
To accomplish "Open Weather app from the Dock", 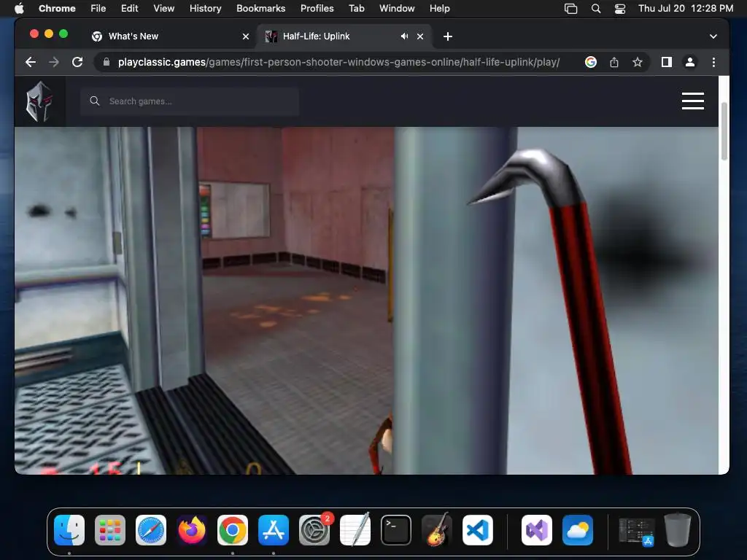I will [578, 530].
